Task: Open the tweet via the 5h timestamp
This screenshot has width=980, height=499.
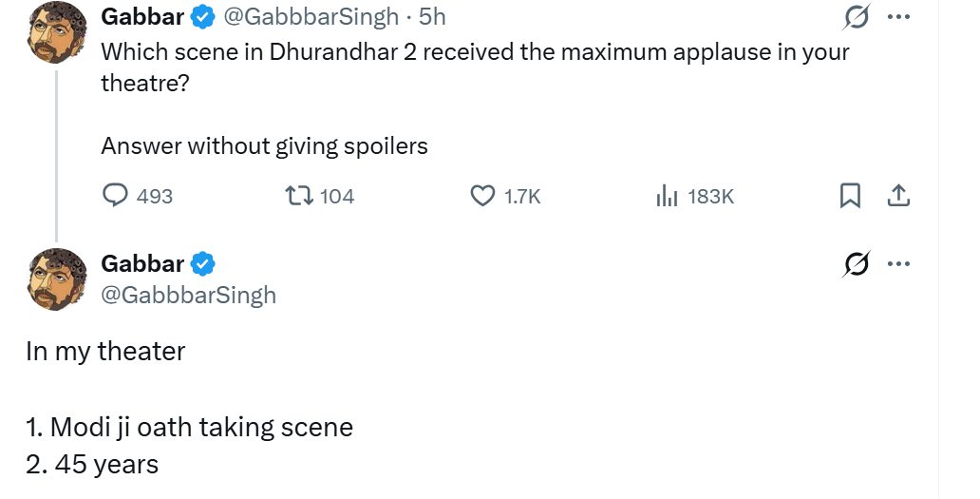Action: point(432,17)
